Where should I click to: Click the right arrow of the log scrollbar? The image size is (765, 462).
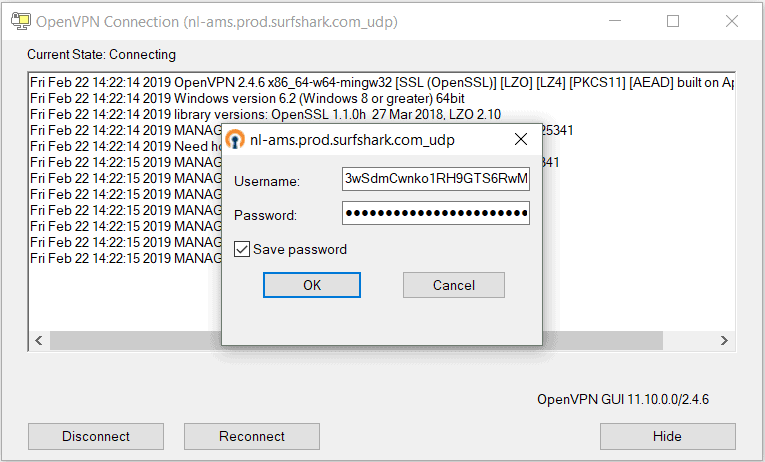pos(724,340)
